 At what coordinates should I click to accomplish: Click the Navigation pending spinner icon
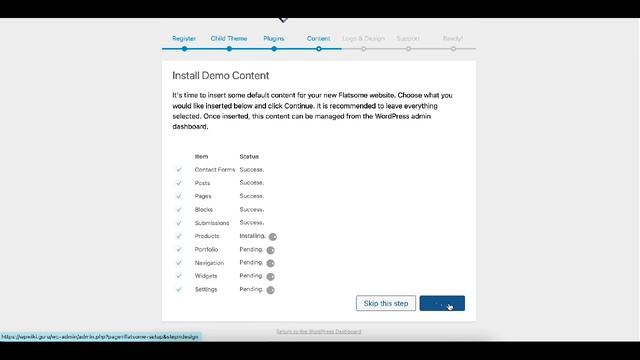coord(270,263)
